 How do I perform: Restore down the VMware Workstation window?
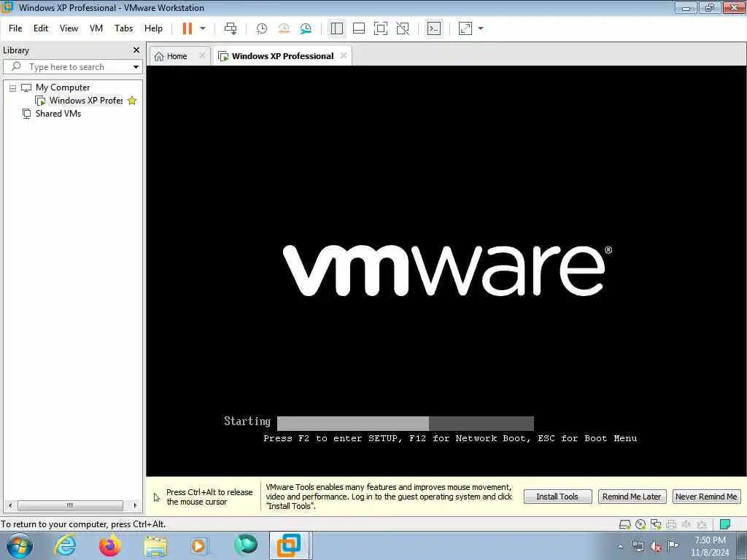click(x=710, y=7)
